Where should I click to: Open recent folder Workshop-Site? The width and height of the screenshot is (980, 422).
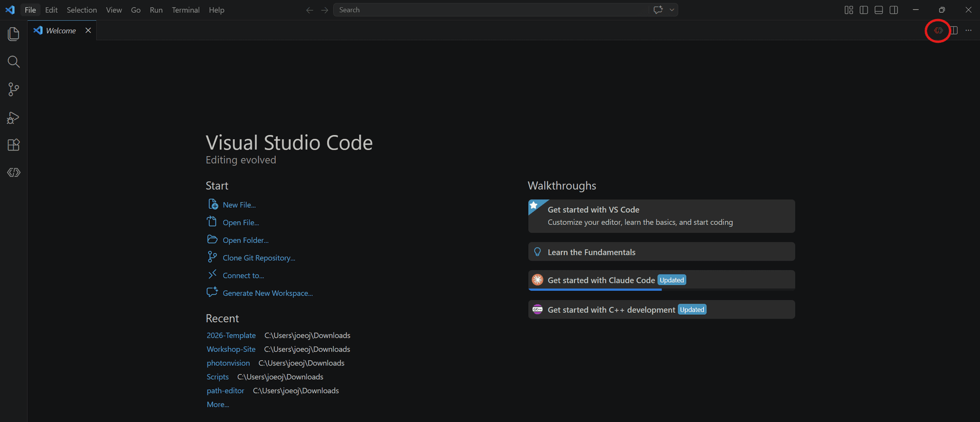tap(231, 349)
